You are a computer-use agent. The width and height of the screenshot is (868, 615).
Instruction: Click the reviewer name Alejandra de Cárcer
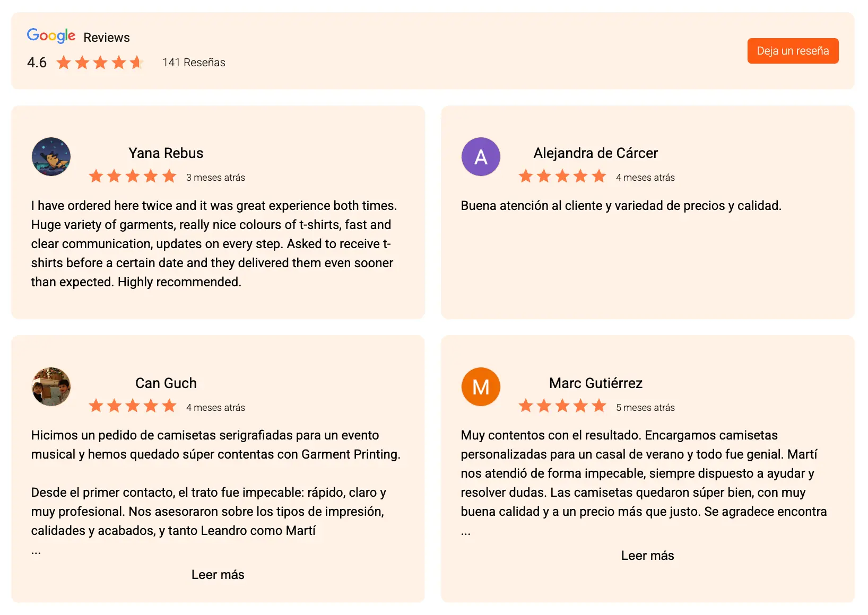point(595,153)
